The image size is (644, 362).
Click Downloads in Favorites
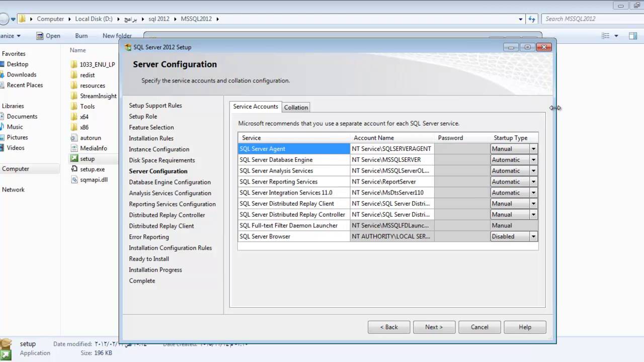(22, 74)
